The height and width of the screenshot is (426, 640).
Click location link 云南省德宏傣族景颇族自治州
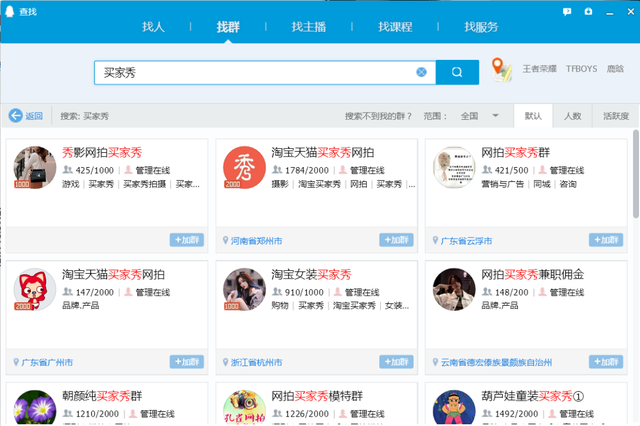[x=496, y=362]
